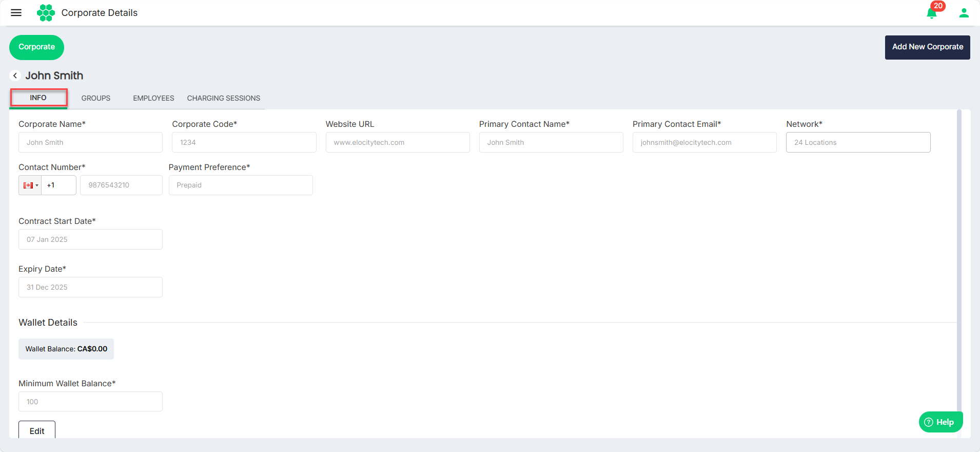Click Add New Corporate button

click(927, 47)
